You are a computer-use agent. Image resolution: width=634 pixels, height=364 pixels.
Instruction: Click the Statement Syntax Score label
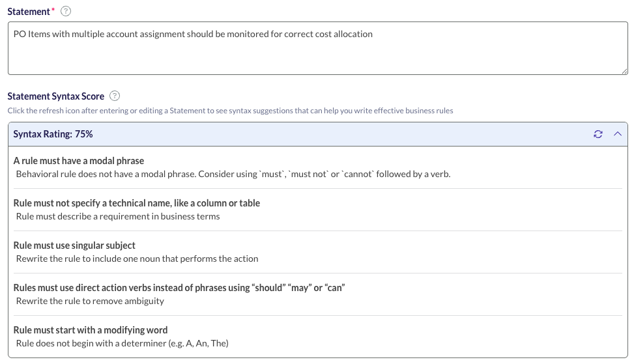56,96
